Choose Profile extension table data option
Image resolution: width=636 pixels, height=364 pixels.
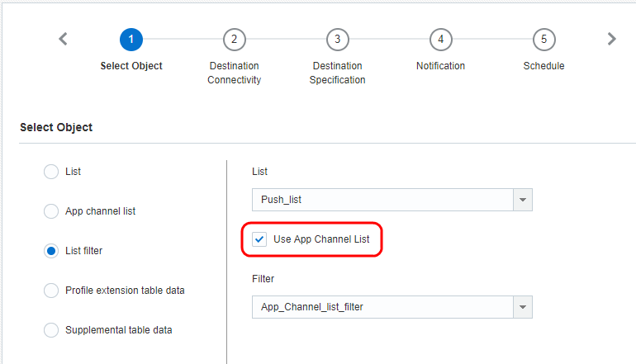coord(50,291)
